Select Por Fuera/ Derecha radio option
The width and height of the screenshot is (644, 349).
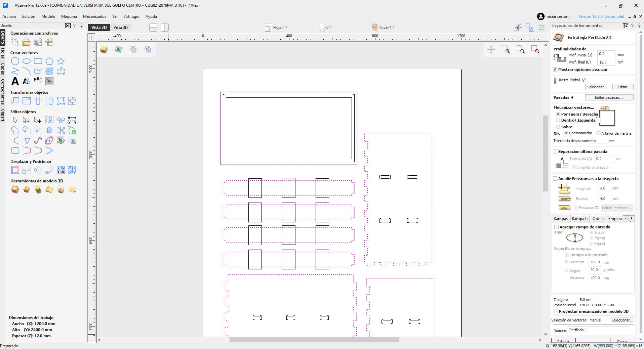coord(558,114)
